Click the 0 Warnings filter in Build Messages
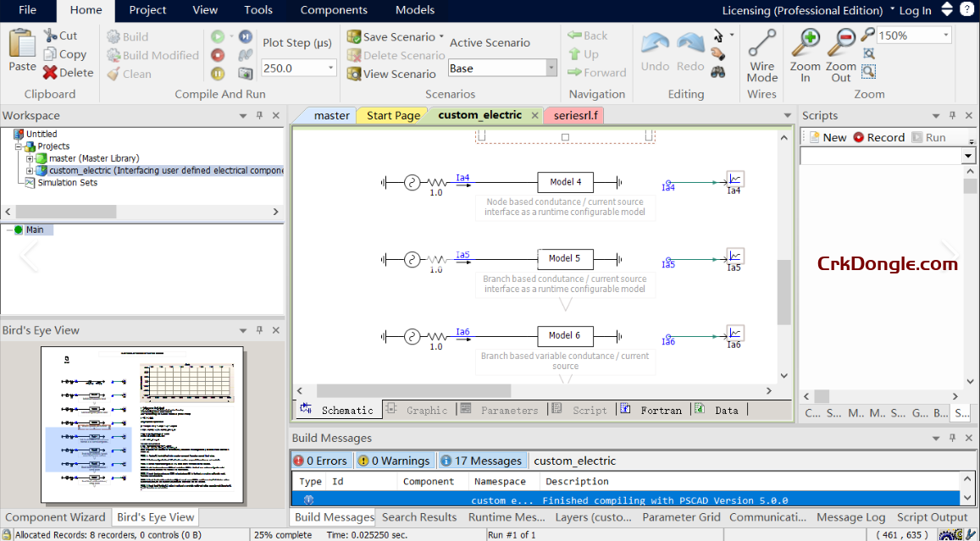The width and height of the screenshot is (980, 541). pos(393,461)
